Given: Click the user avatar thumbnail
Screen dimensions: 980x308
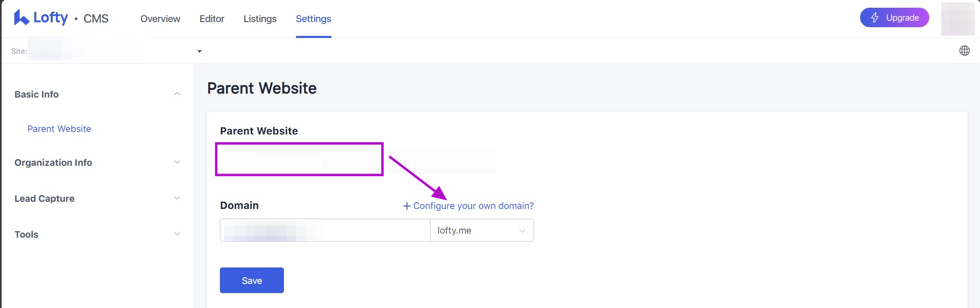Looking at the screenshot, I should (x=957, y=19).
